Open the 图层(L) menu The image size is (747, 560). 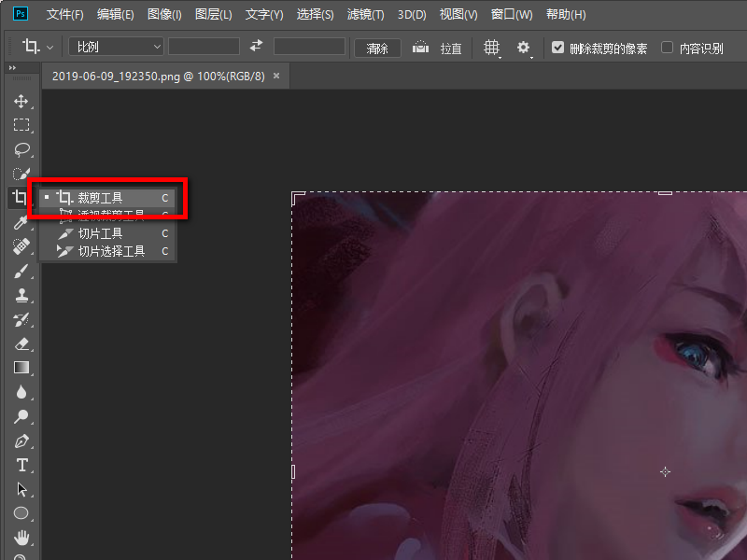214,14
